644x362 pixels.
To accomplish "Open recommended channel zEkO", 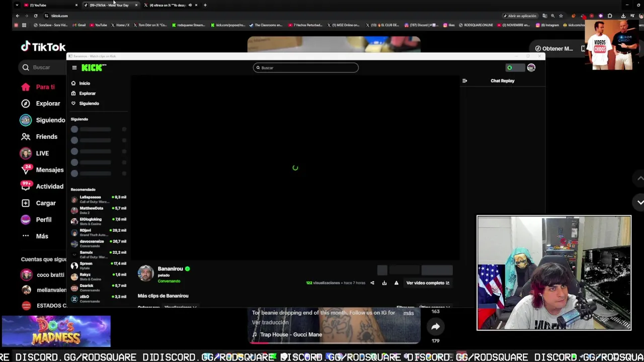I will [x=99, y=299].
